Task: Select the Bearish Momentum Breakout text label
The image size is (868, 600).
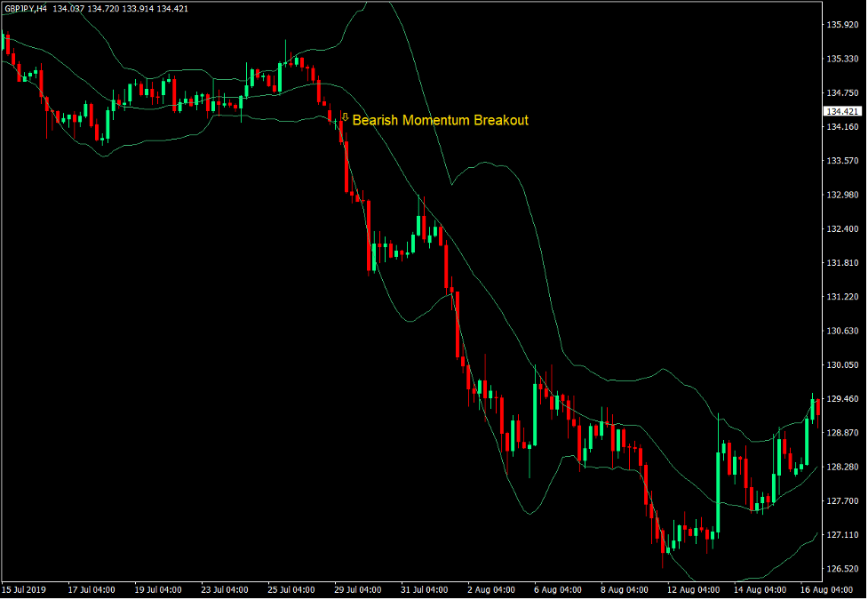Action: click(x=440, y=120)
